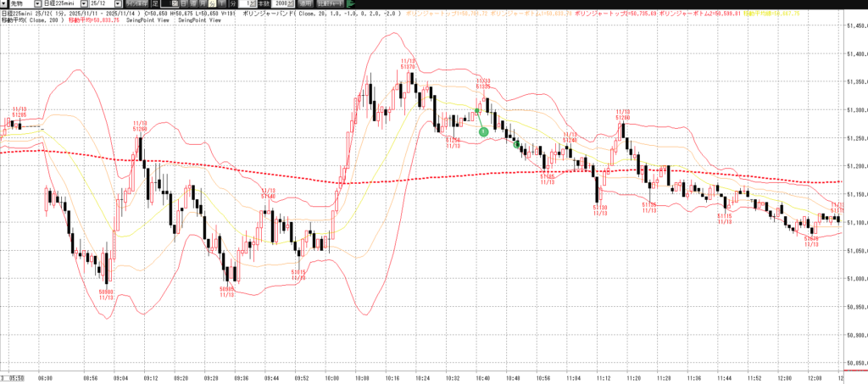This screenshot has width=868, height=384.
Task: Click the 比較チャート button
Action: pyautogui.click(x=329, y=4)
